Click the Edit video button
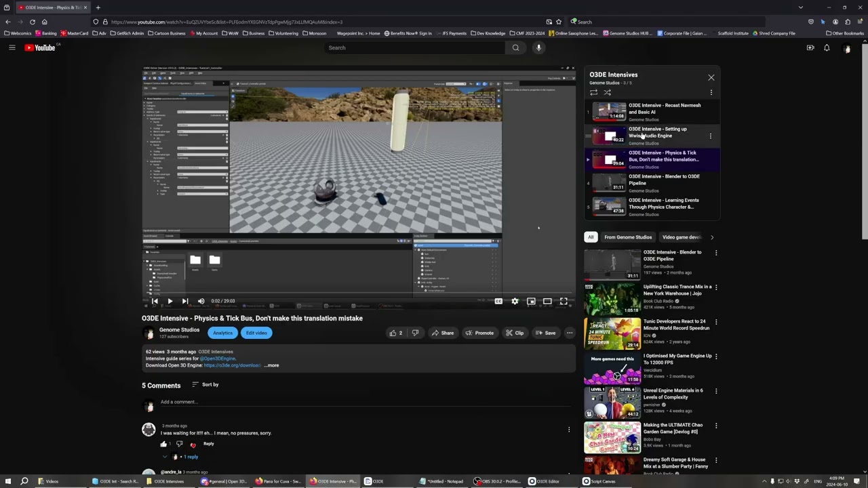The width and height of the screenshot is (868, 488). pyautogui.click(x=256, y=333)
